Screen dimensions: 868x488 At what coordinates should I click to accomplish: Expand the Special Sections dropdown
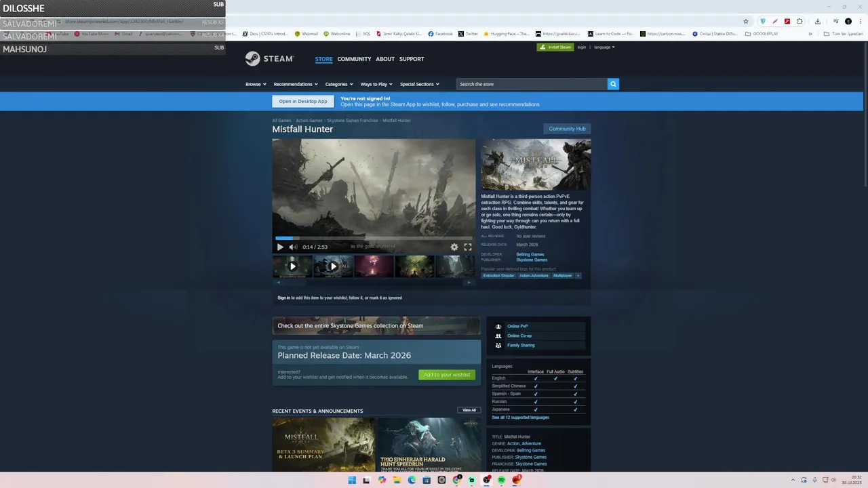419,84
